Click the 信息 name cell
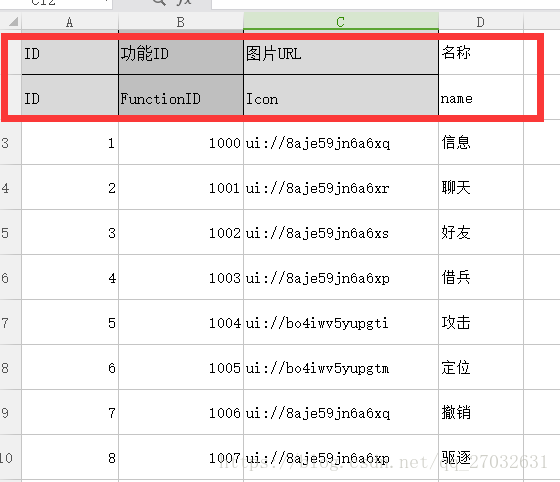 (x=481, y=142)
